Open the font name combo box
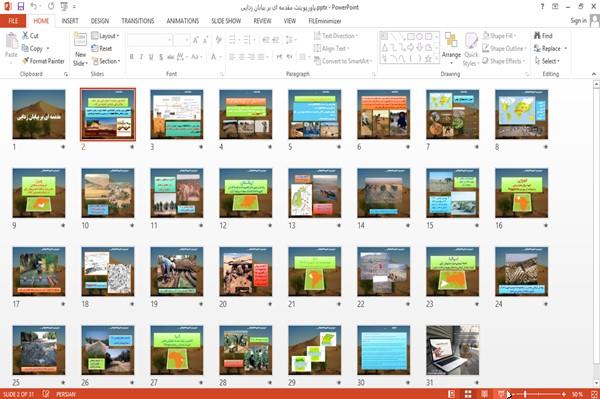The image size is (600, 399). pos(149,40)
